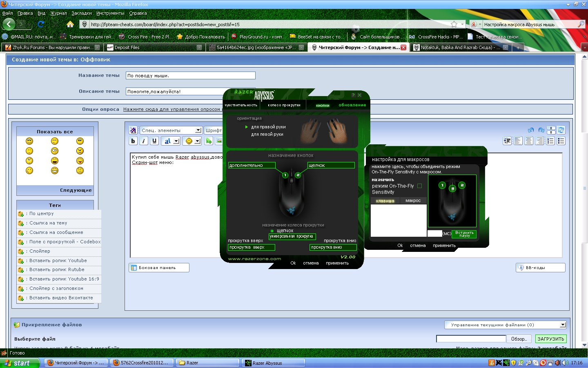Insert a numbered list in the editor
The width and height of the screenshot is (588, 368).
pyautogui.click(x=550, y=141)
